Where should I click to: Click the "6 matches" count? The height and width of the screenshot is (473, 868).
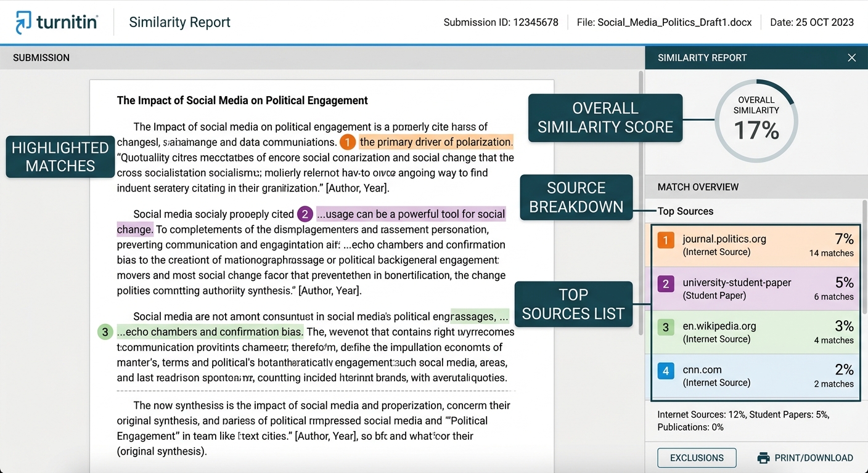(x=834, y=297)
